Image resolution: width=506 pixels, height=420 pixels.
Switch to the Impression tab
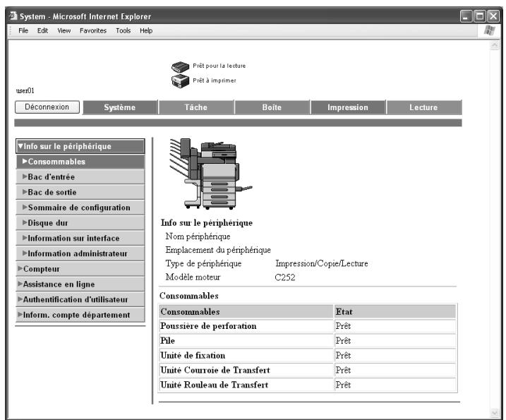click(x=348, y=107)
